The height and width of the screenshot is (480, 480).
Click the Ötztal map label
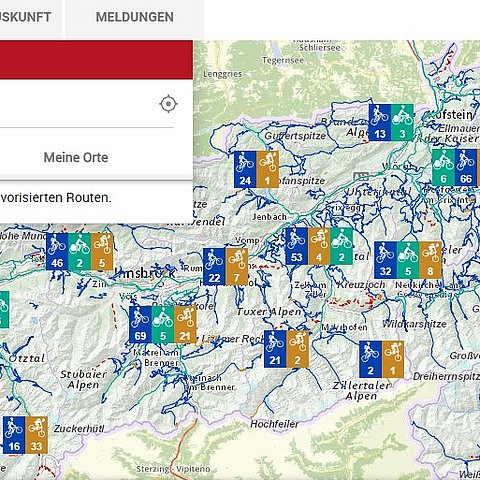click(x=27, y=359)
